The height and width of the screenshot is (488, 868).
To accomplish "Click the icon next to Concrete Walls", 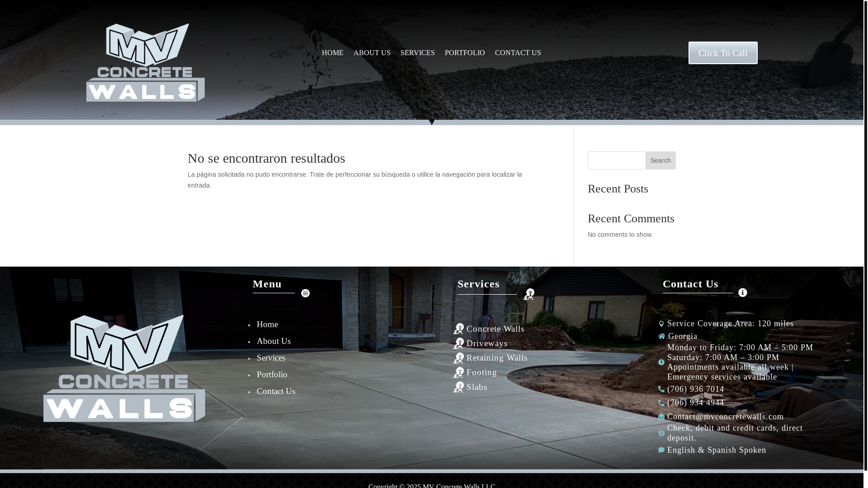I will pyautogui.click(x=458, y=329).
